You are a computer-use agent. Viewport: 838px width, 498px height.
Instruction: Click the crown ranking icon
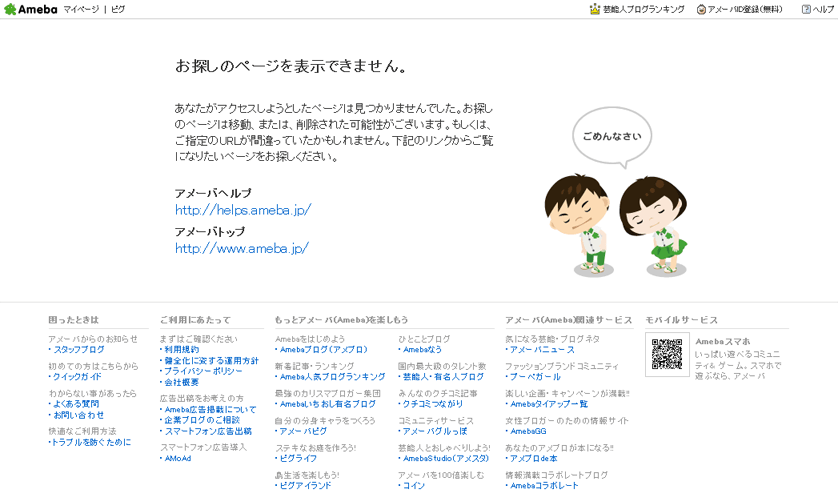(595, 9)
